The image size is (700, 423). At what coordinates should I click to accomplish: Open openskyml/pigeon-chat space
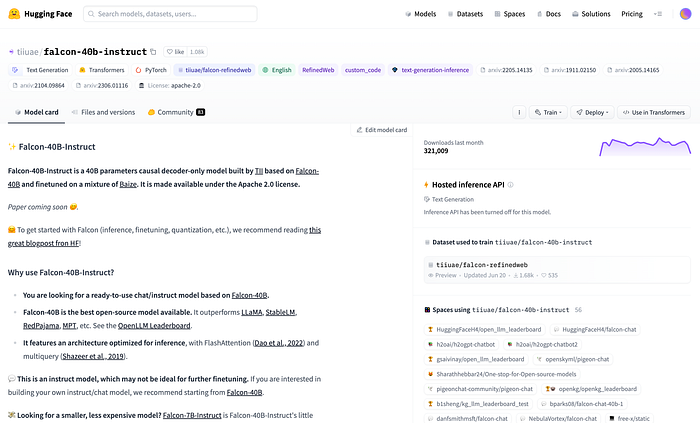point(573,359)
